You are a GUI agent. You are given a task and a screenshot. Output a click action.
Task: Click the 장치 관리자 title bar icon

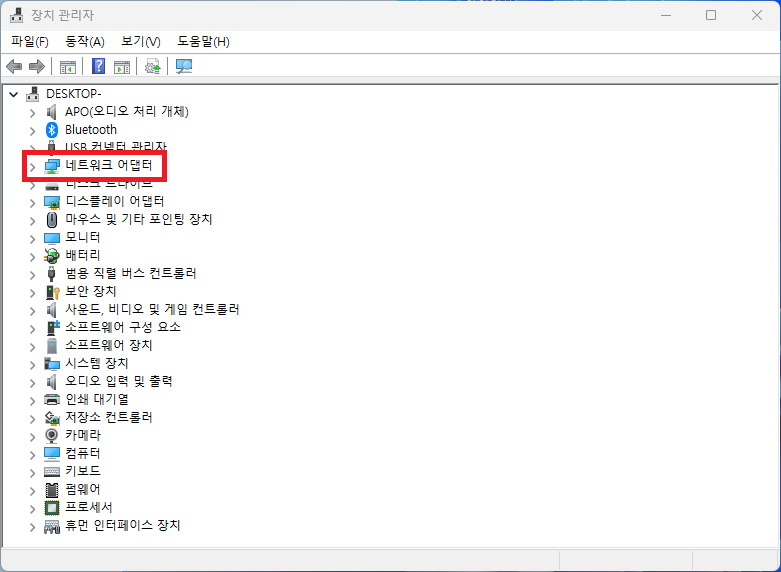16,15
